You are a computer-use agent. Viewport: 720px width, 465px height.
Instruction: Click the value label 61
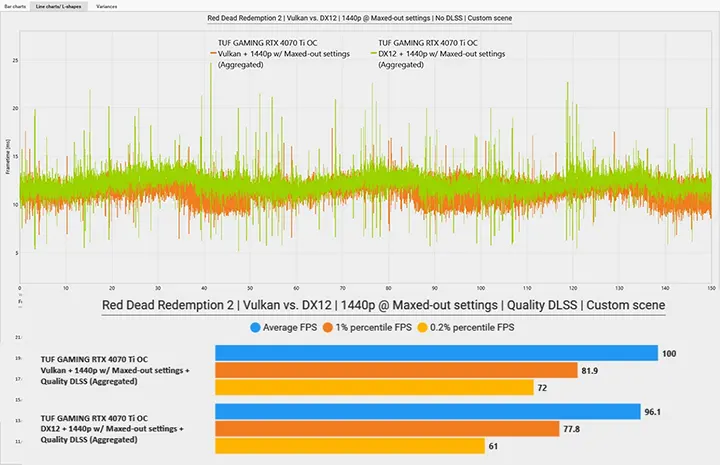coord(493,446)
